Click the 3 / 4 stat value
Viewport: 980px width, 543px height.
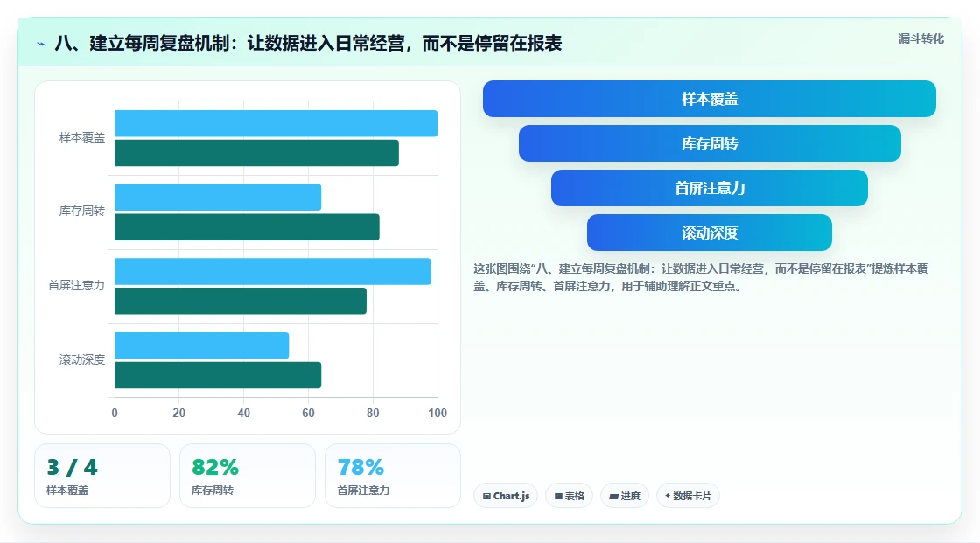72,468
